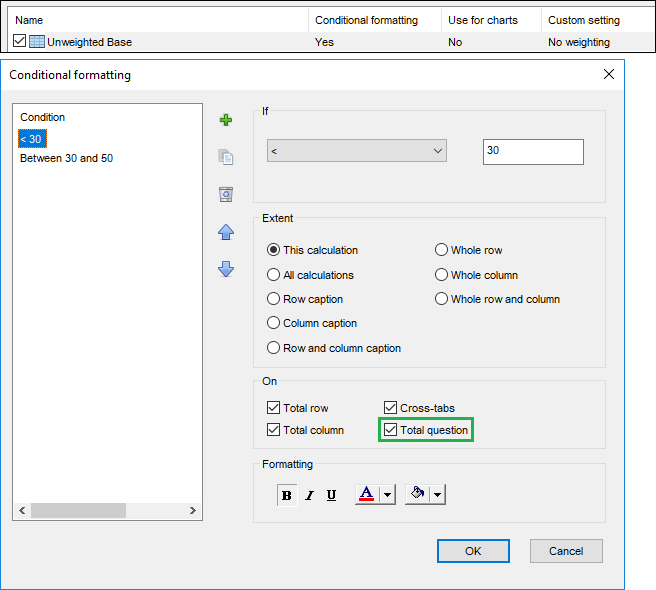Uncheck the Cross-tabs checkbox
The image size is (656, 590).
click(390, 408)
